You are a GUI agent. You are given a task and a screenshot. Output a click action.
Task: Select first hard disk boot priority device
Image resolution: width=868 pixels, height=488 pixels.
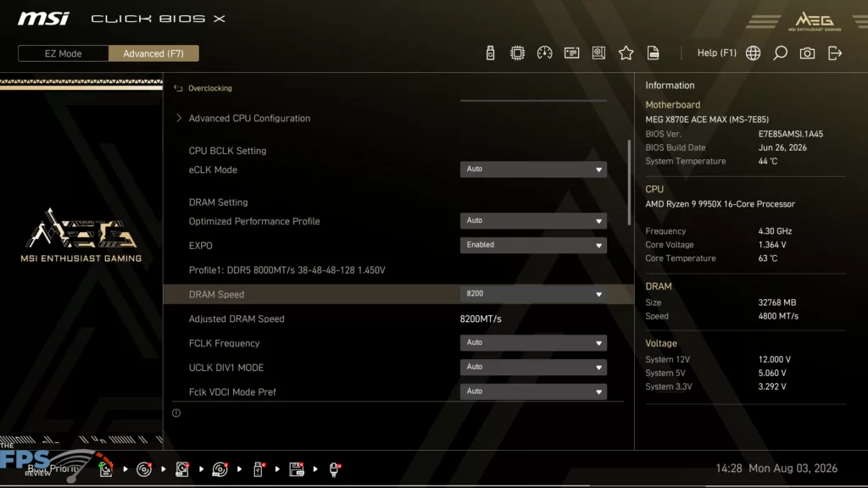[x=106, y=469]
